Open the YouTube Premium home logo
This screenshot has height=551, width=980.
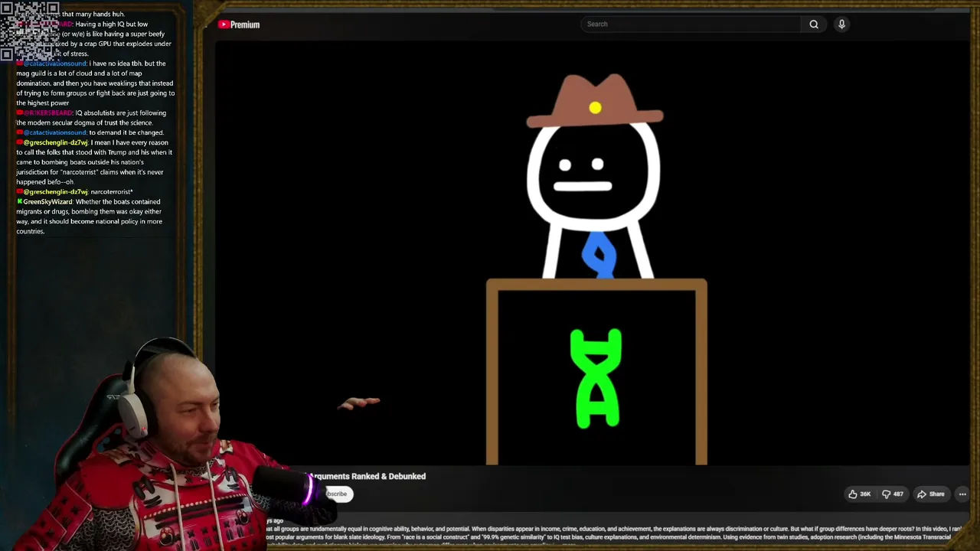(239, 24)
